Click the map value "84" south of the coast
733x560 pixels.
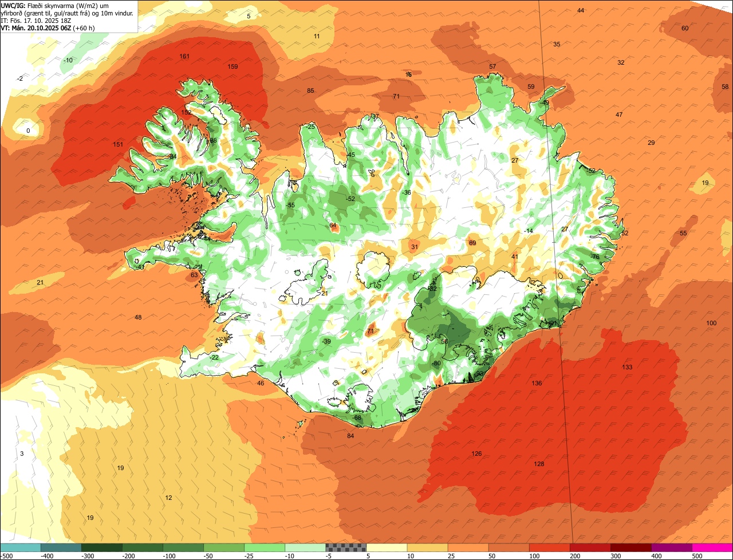click(x=350, y=436)
